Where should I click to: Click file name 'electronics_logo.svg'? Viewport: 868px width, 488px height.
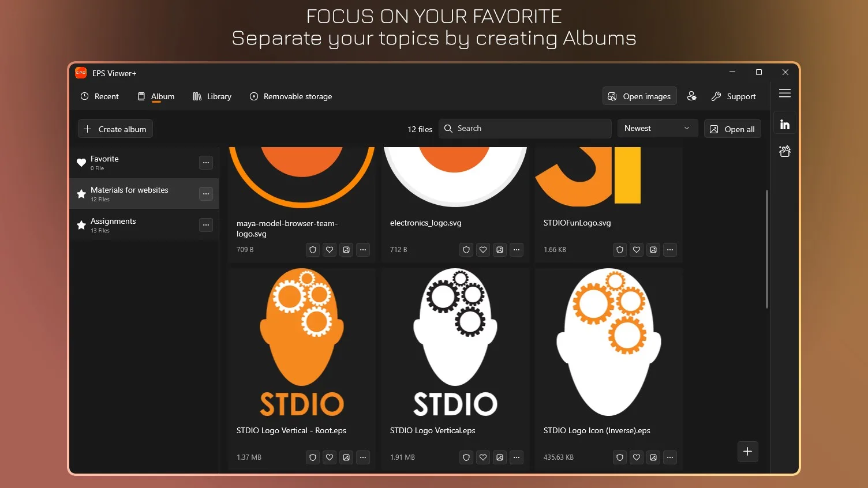[x=426, y=223]
